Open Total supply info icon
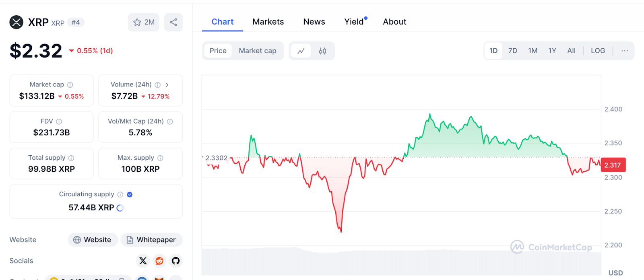 (71, 158)
